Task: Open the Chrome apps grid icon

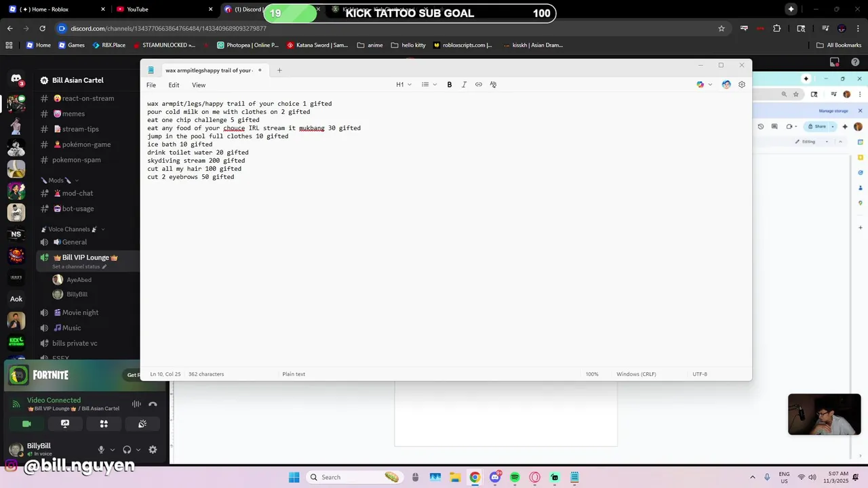Action: (x=9, y=45)
